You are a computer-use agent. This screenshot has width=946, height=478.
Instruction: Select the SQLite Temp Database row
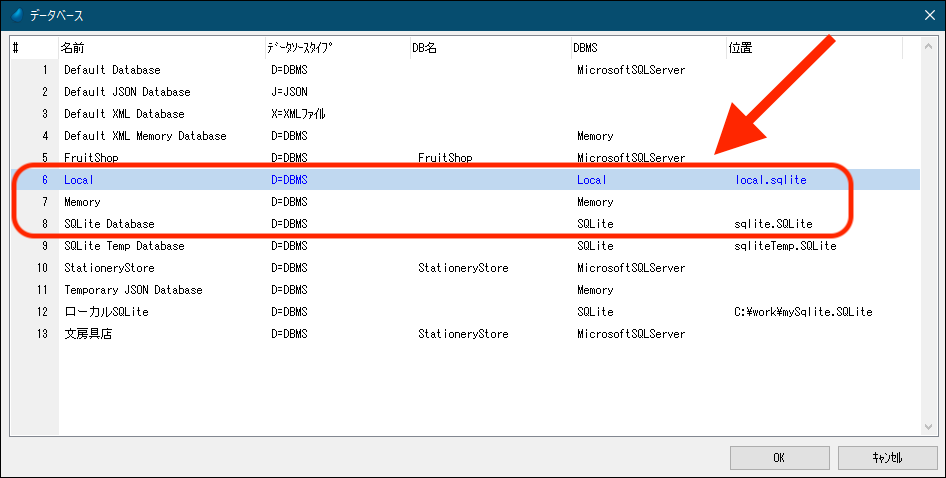[x=124, y=246]
